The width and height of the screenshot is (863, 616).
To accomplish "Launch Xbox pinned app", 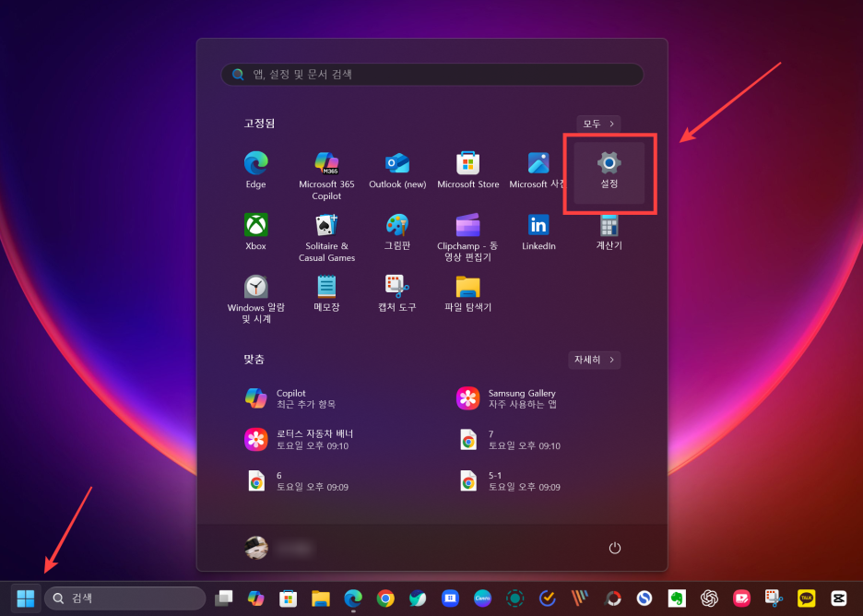I will [256, 231].
